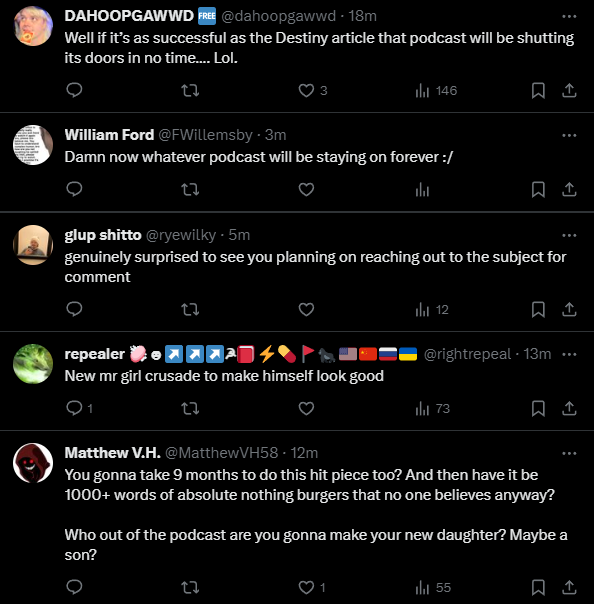
Task: Retweet Matthew V.H.'s hit piece tweet
Action: pyautogui.click(x=190, y=587)
